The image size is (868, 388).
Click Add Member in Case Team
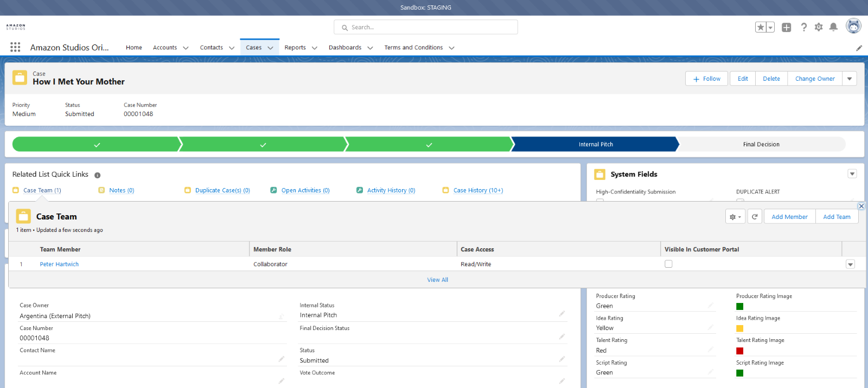tap(790, 217)
